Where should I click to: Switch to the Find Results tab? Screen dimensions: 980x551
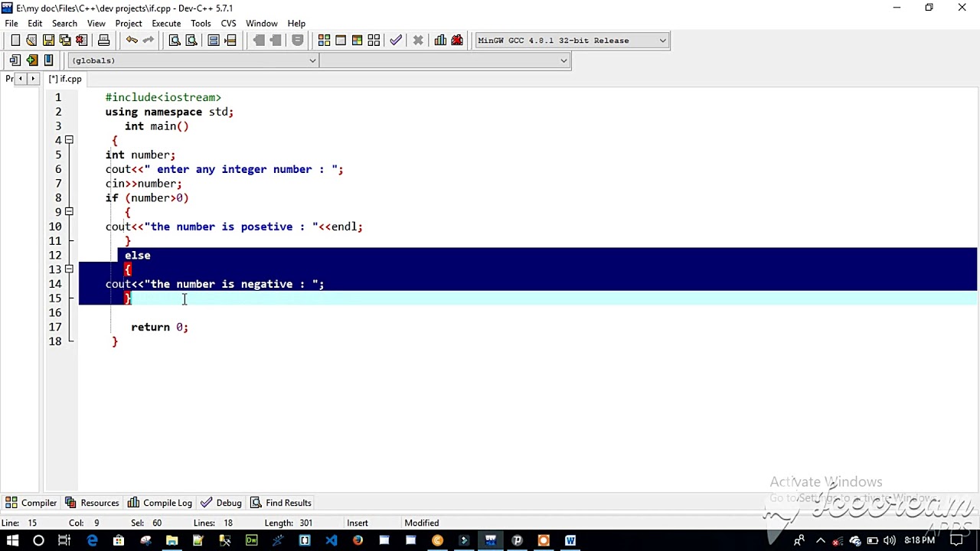coord(281,503)
